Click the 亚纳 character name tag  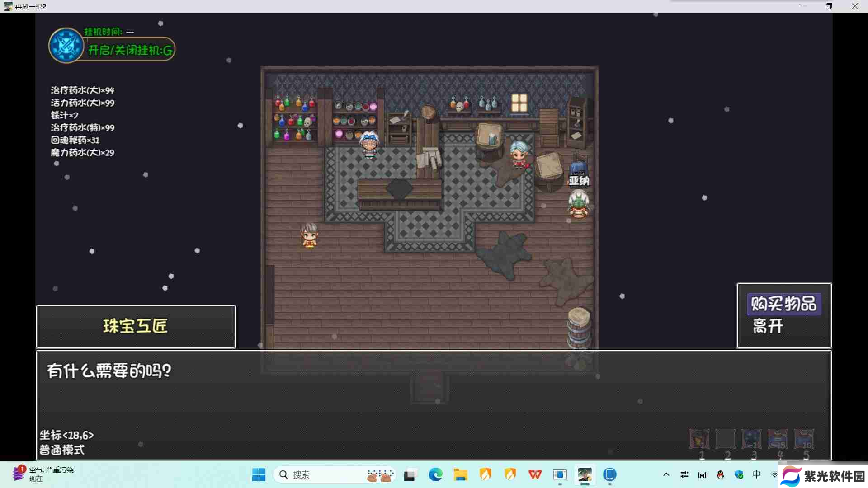pyautogui.click(x=579, y=181)
